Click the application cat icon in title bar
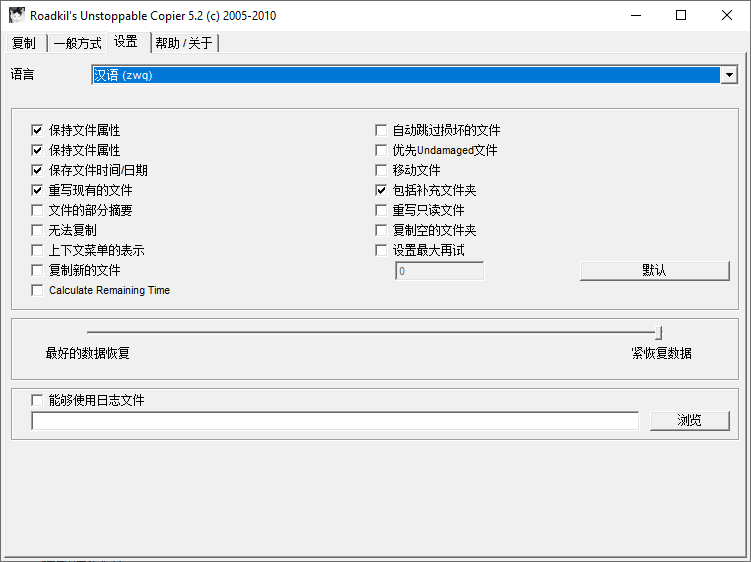This screenshot has height=562, width=751. click(x=17, y=15)
